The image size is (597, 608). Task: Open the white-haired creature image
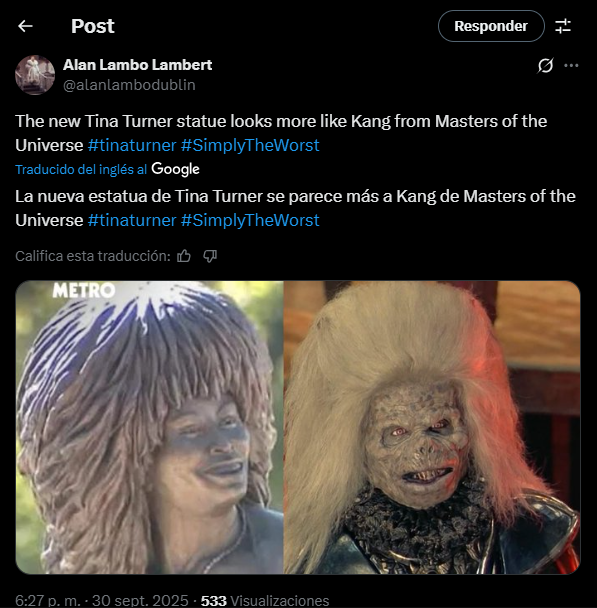pos(432,427)
